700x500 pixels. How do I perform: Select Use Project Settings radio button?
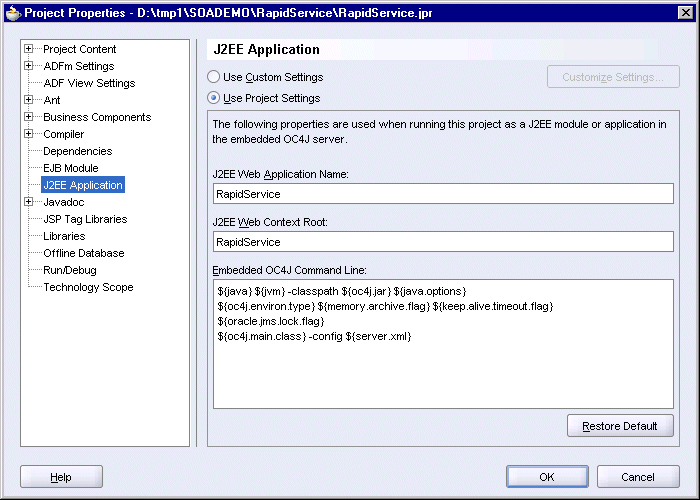pos(213,98)
